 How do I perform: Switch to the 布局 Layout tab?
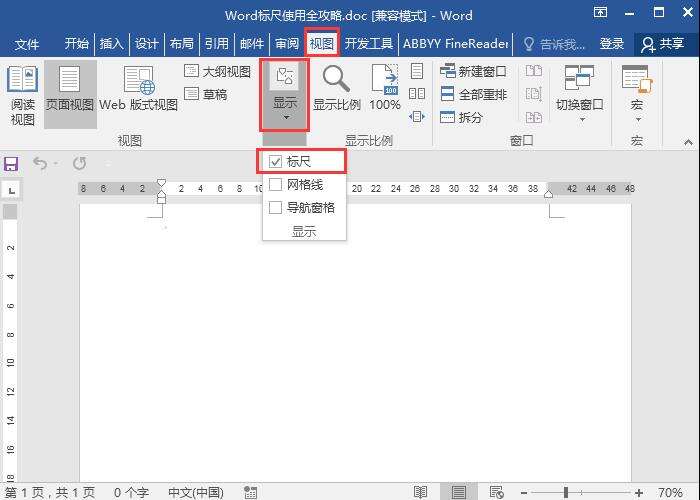tap(182, 43)
